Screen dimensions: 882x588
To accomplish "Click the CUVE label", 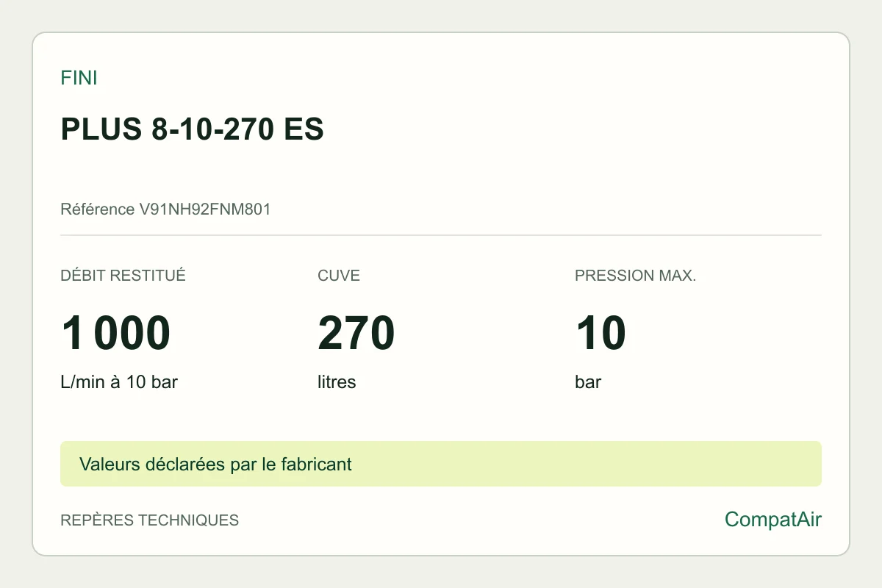I will point(339,276).
